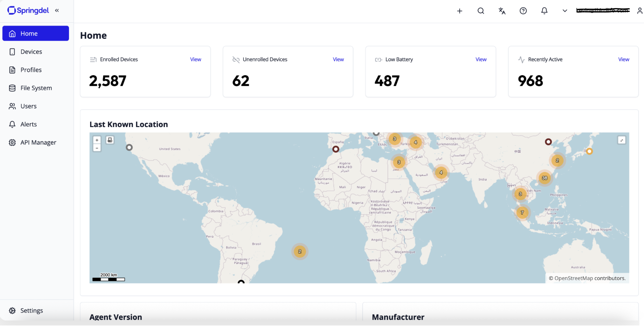Open the Devices menu item
The width and height of the screenshot is (644, 327).
[31, 52]
